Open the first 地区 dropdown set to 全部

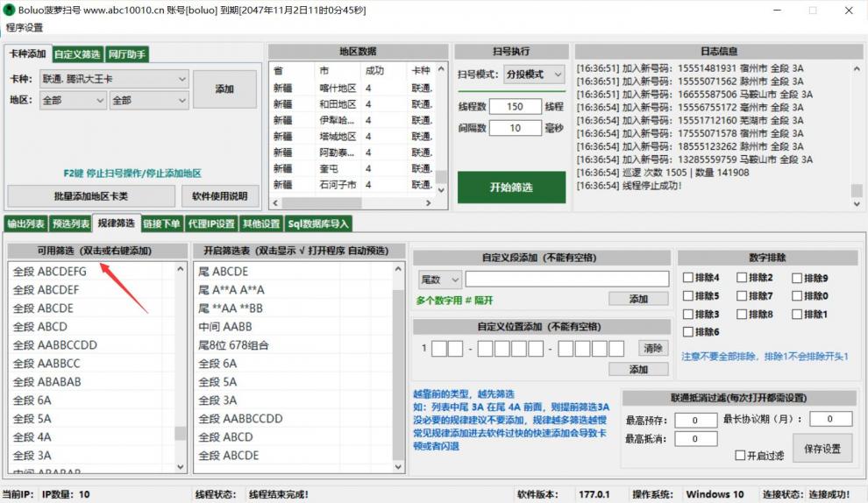coord(73,100)
